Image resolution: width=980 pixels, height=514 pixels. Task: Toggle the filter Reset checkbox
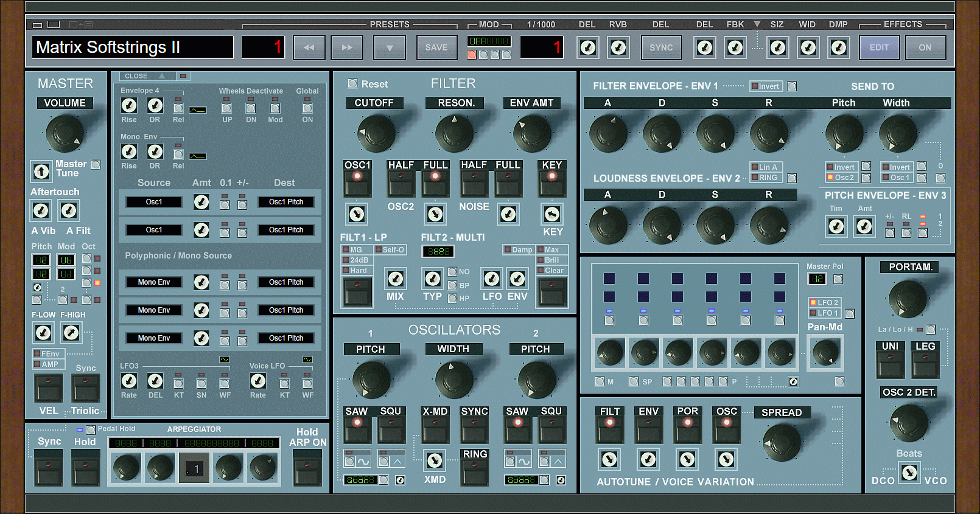pos(352,83)
